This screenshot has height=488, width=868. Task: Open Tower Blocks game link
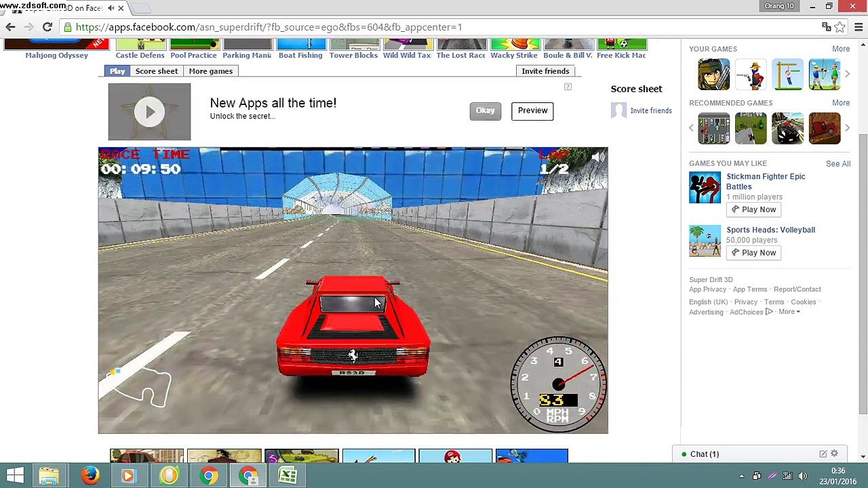pyautogui.click(x=353, y=56)
